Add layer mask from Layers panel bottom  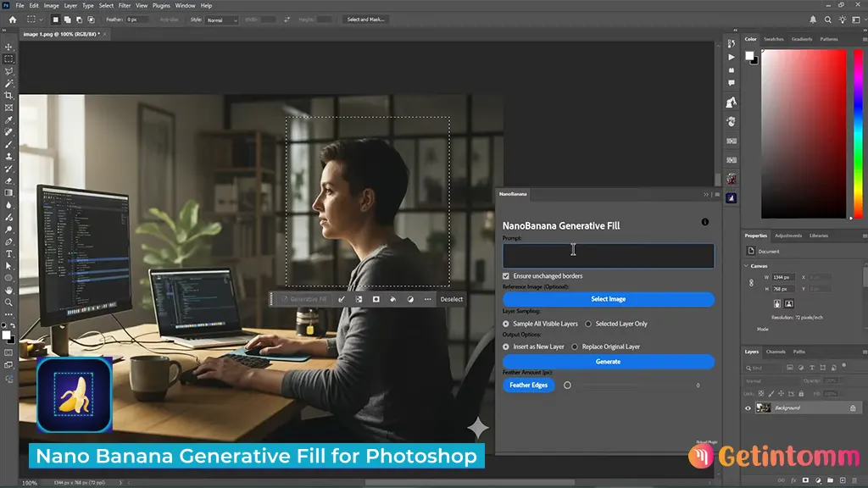[x=805, y=480]
